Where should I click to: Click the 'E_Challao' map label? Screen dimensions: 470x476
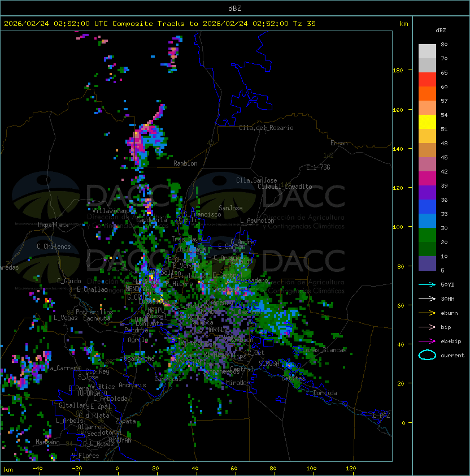[x=92, y=289]
